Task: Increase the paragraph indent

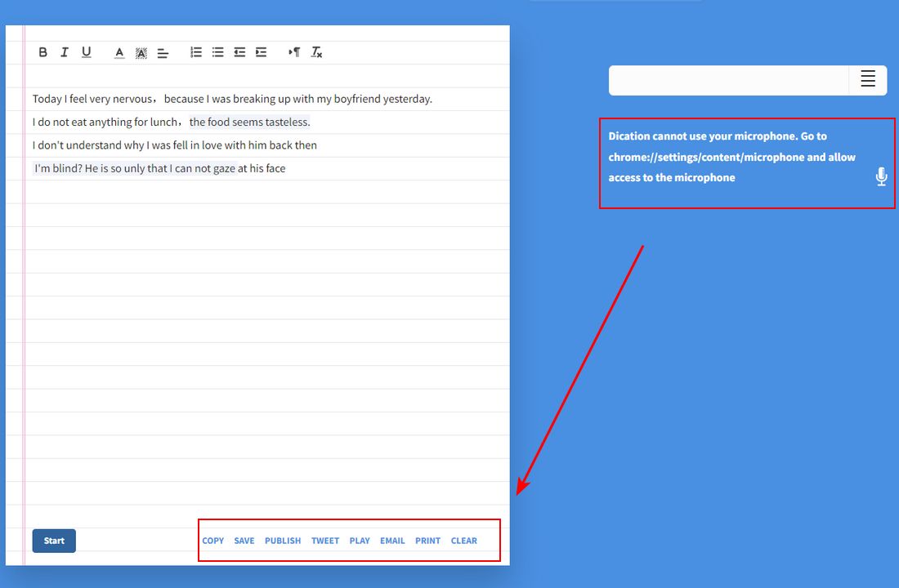Action: 261,52
